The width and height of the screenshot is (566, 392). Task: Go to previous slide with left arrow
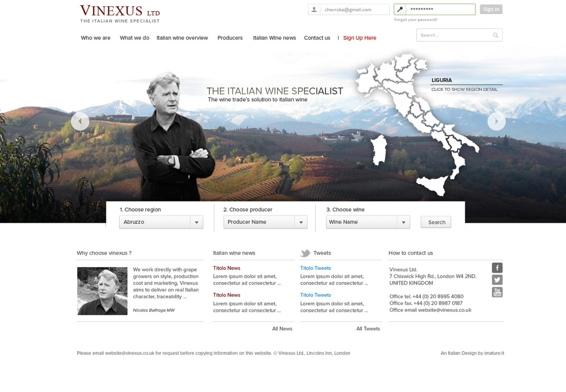[80, 122]
